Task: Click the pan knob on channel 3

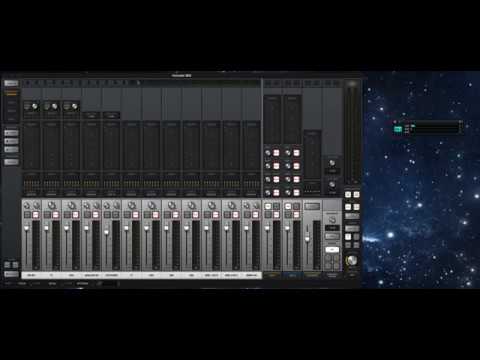Action: click(x=71, y=205)
